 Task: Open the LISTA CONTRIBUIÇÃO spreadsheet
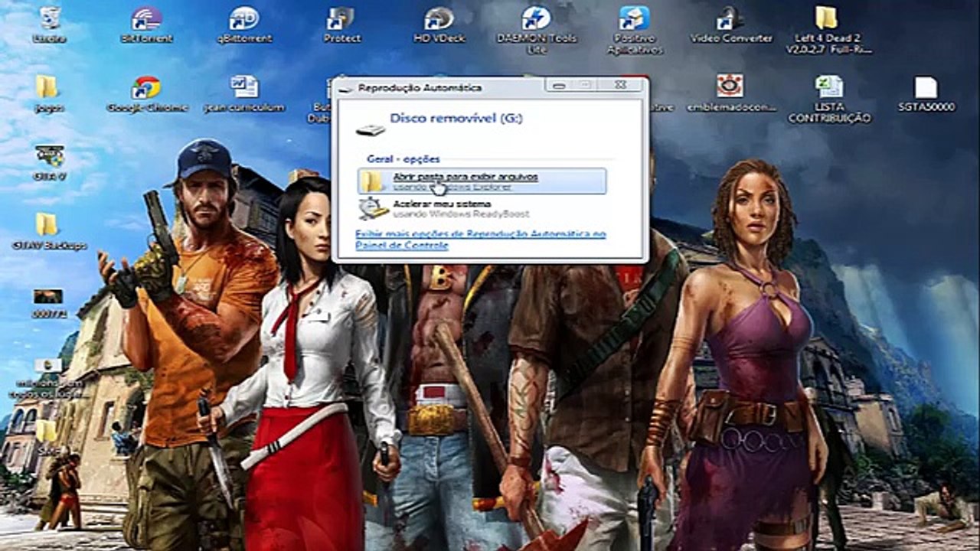pyautogui.click(x=829, y=99)
